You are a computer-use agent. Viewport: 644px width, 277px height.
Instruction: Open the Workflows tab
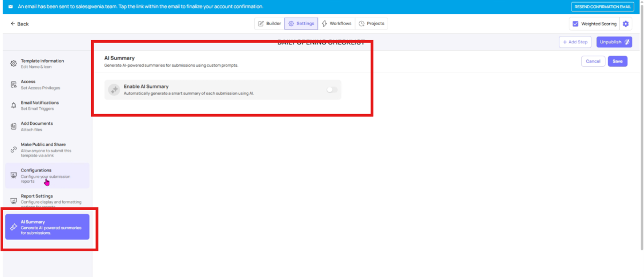(336, 24)
